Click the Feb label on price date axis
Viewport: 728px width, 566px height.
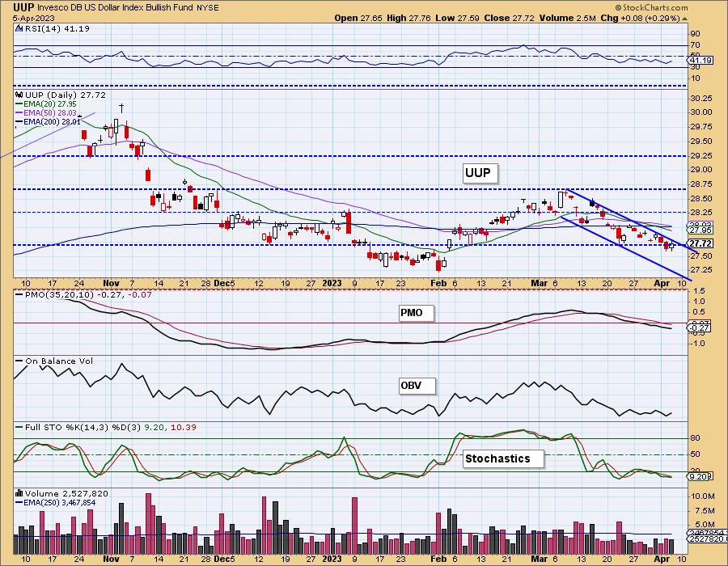click(438, 283)
